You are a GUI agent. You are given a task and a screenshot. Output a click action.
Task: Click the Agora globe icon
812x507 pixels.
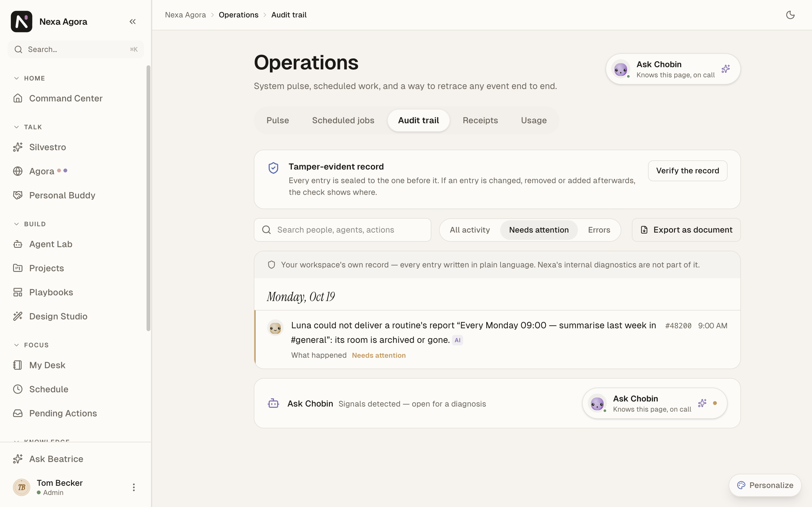(x=18, y=171)
